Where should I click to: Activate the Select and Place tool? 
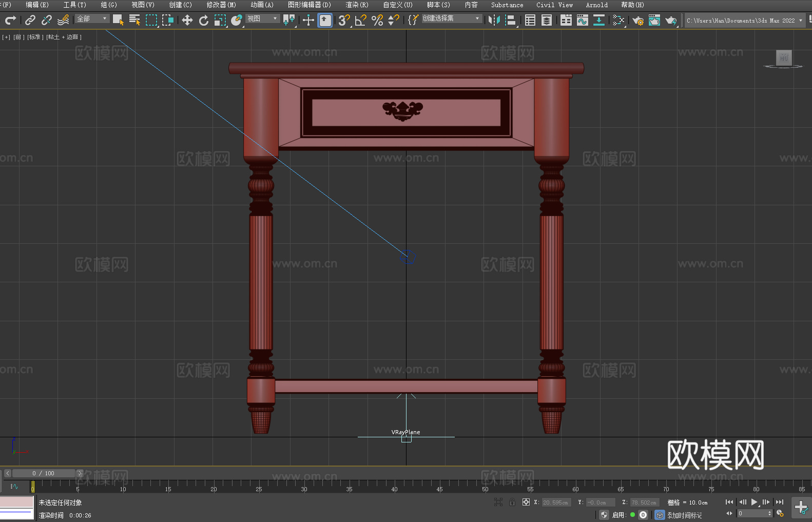click(237, 20)
